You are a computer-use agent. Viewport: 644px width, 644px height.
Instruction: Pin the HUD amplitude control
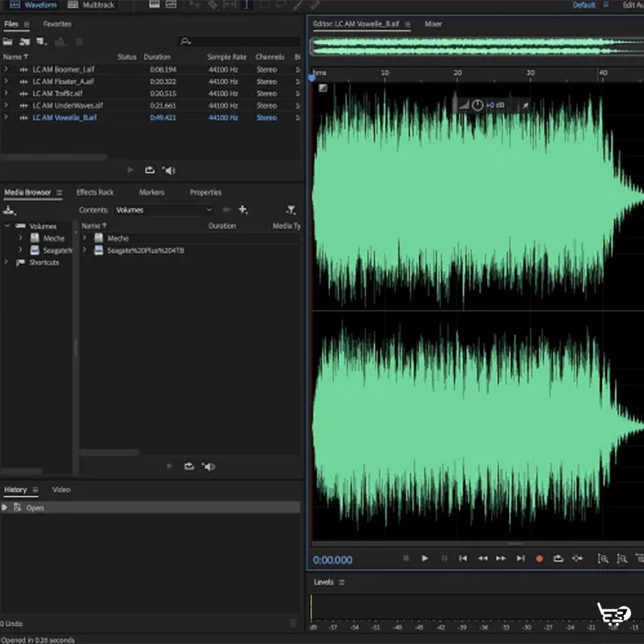[x=526, y=105]
